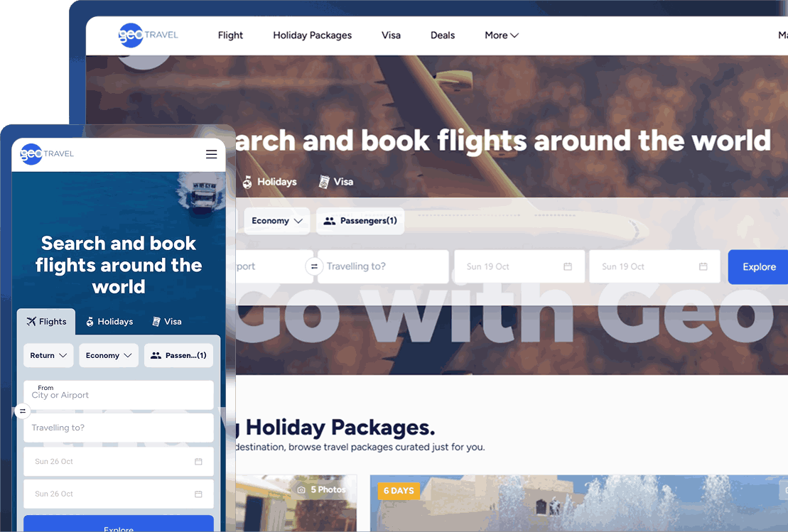Click the Geo Travel logo in mobile header
This screenshot has width=788, height=532.
(47, 153)
